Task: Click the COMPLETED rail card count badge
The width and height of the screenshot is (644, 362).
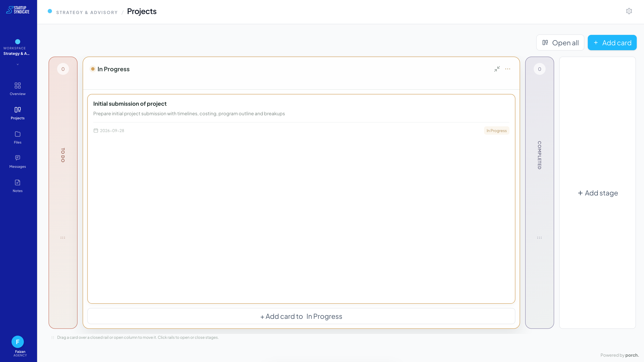Action: coord(539,69)
